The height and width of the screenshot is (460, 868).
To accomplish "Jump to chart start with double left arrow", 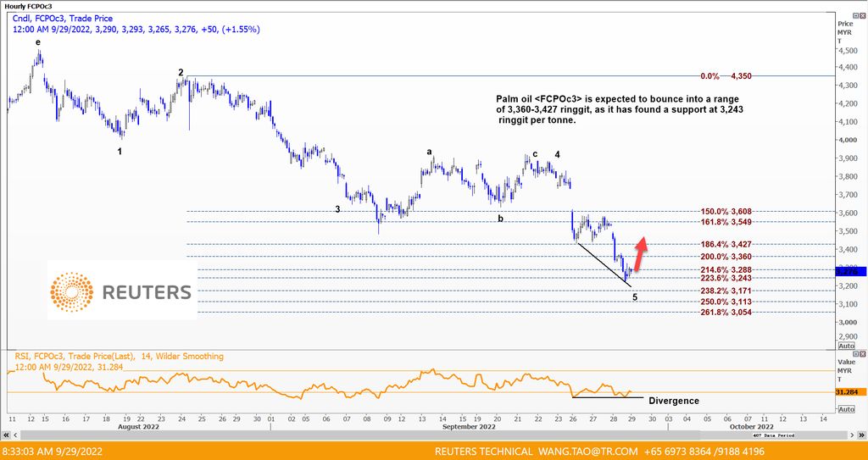I will 6,435.
